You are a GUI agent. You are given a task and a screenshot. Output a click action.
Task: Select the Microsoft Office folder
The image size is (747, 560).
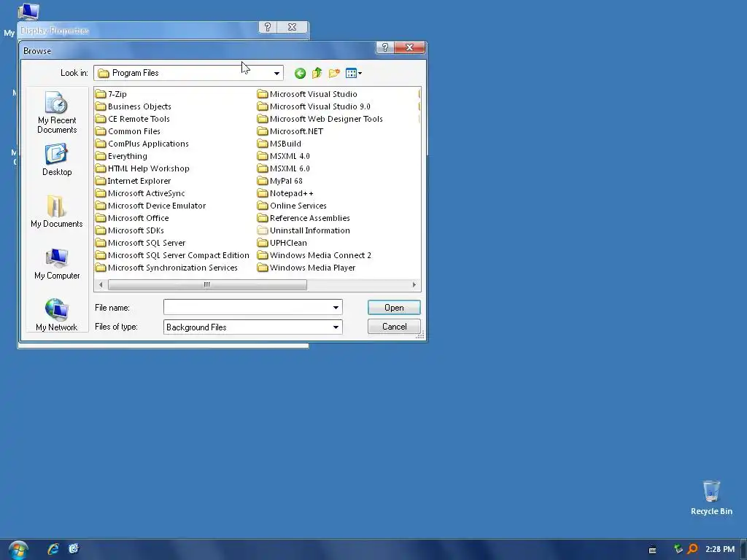(x=132, y=218)
